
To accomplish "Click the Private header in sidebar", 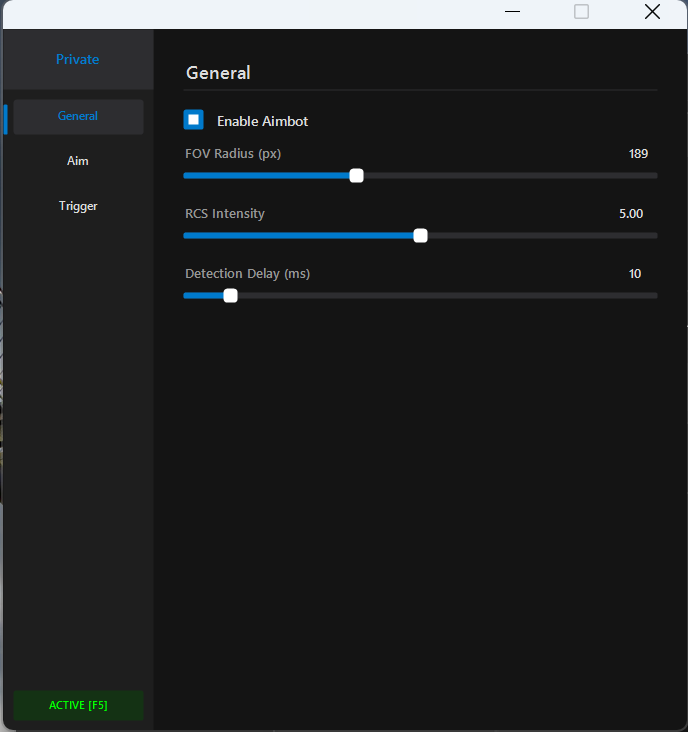I will pos(78,59).
